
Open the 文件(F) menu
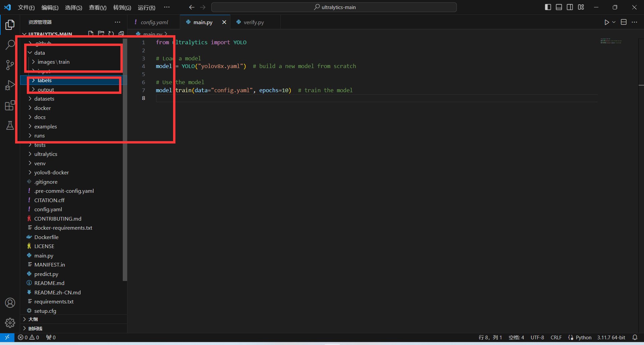26,7
